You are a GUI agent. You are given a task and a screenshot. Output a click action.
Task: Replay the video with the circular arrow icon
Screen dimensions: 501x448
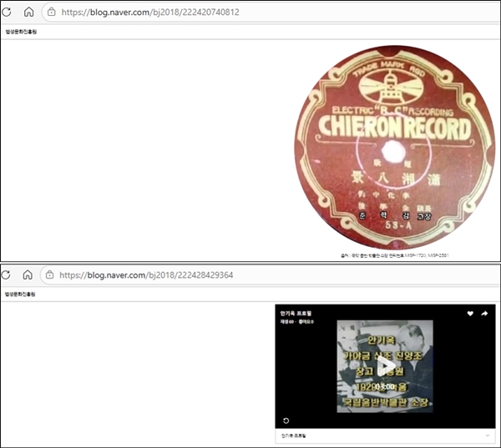(286, 420)
